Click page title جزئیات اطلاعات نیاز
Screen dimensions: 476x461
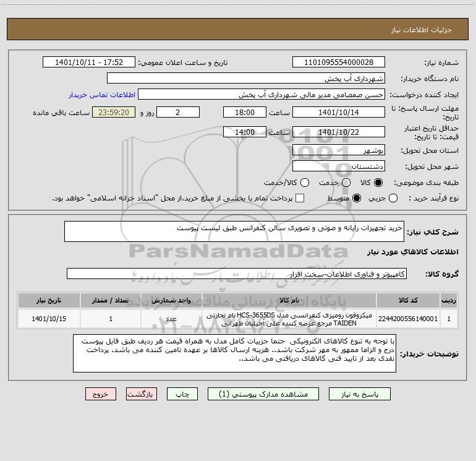click(422, 30)
